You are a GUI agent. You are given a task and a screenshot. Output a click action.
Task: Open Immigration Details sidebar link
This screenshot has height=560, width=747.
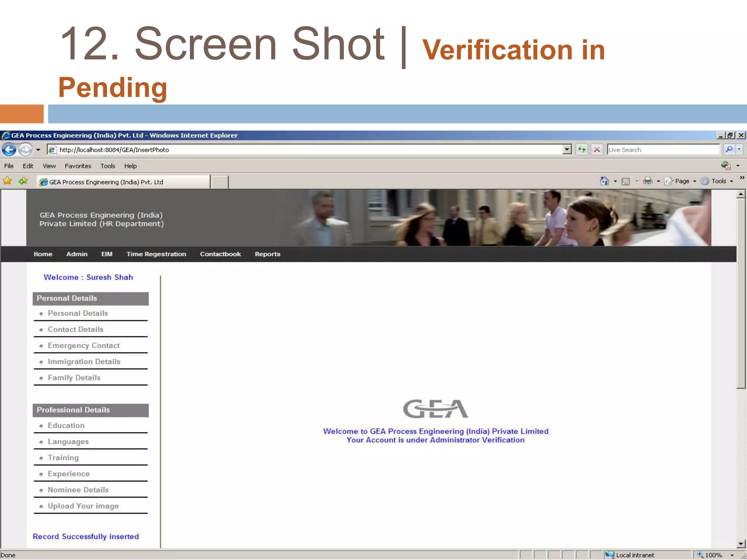(x=84, y=361)
